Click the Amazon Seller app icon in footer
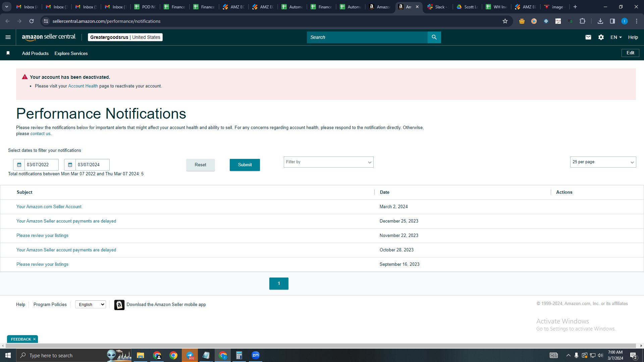This screenshot has width=644, height=362. [x=119, y=305]
